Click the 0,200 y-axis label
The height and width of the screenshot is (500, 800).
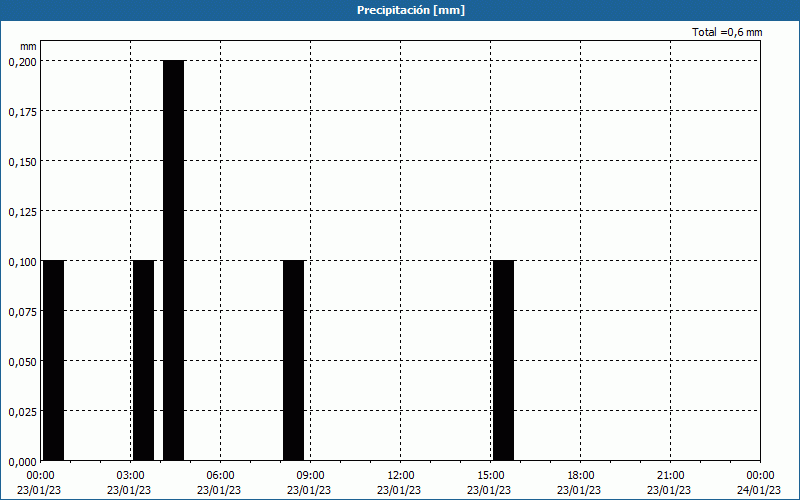(x=22, y=62)
